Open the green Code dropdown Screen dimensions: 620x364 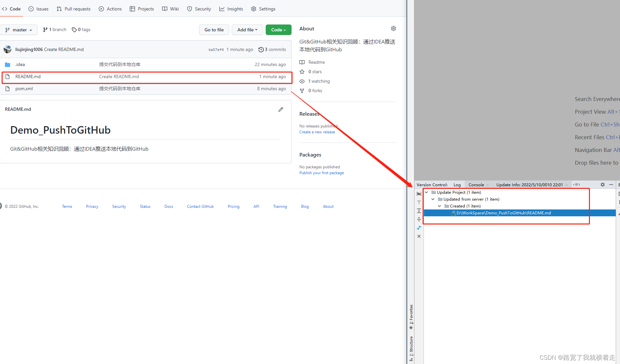pos(278,30)
